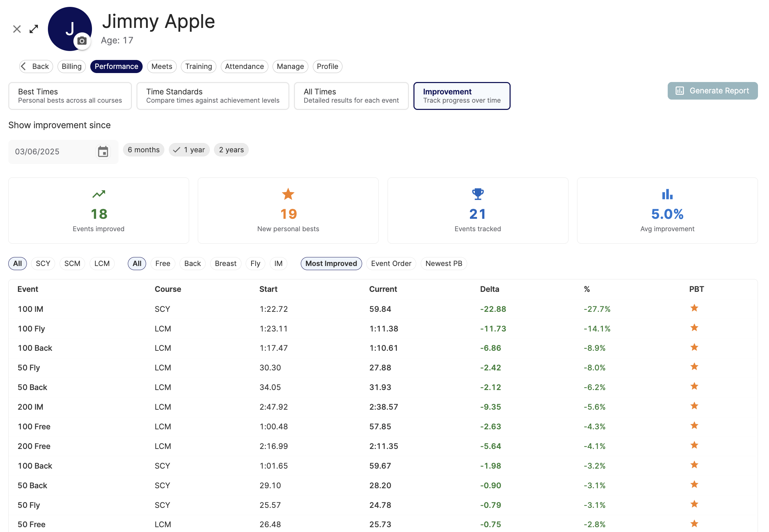Click the orange star in New personal bests card
This screenshot has height=532, width=769.
click(x=288, y=194)
